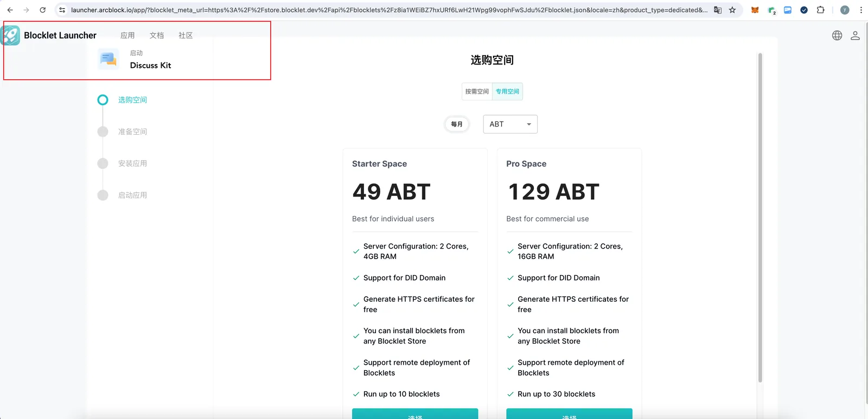Click the 49 ABT price
The height and width of the screenshot is (419, 868).
click(x=391, y=192)
